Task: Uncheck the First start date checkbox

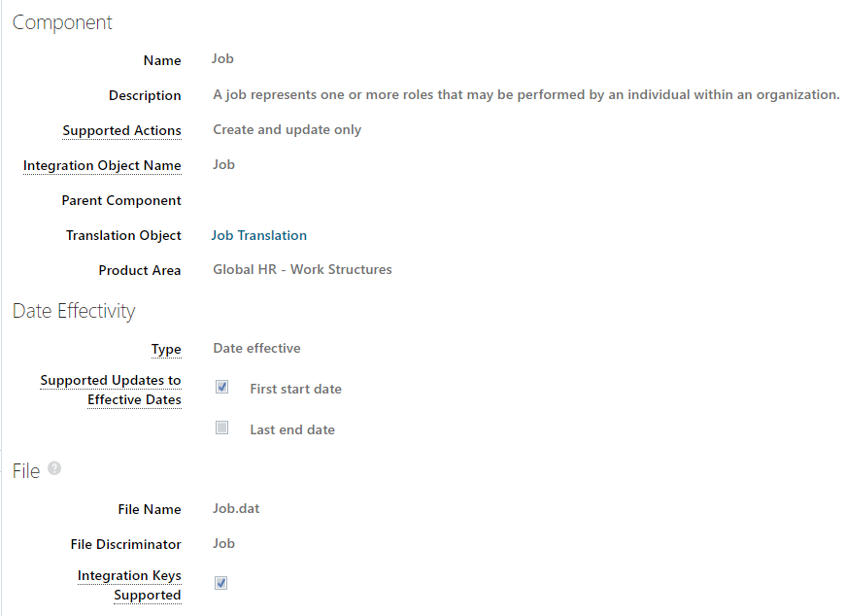Action: (222, 387)
